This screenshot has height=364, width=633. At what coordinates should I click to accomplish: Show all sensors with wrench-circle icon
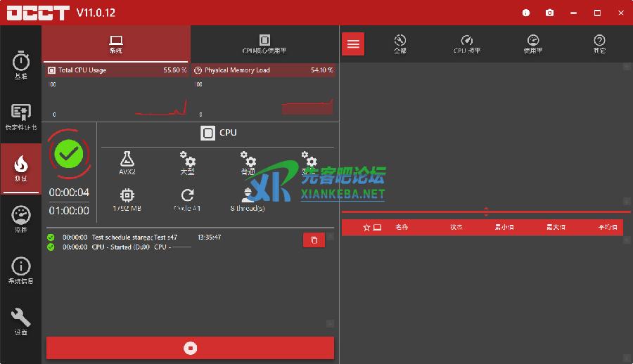[400, 44]
